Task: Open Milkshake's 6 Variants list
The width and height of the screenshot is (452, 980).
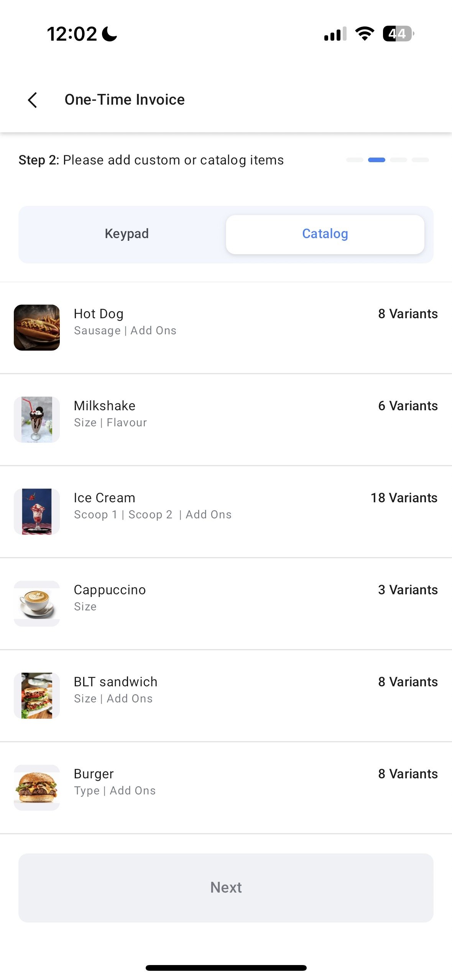Action: (408, 406)
